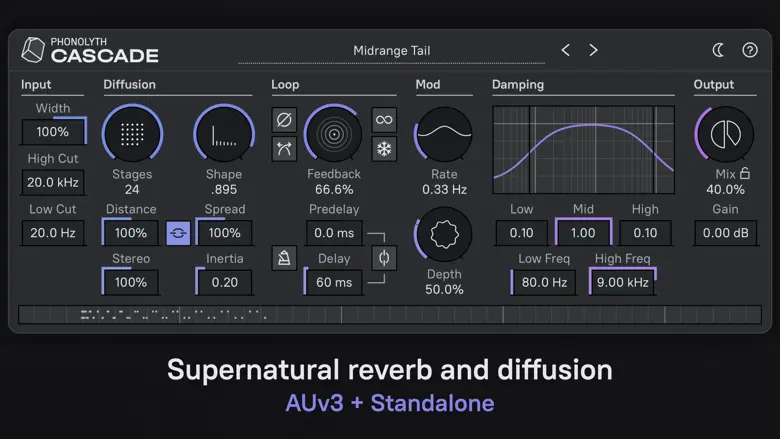Click the Damping section heading

[518, 85]
